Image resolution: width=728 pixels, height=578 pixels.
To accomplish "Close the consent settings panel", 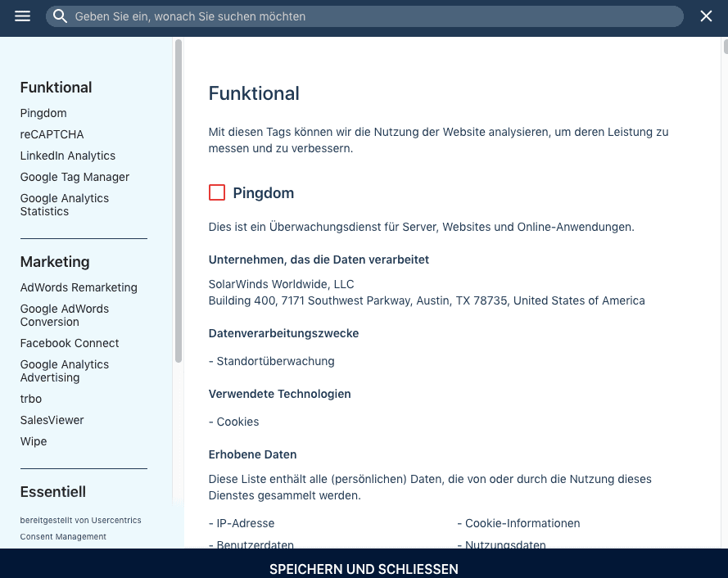I will pyautogui.click(x=706, y=16).
